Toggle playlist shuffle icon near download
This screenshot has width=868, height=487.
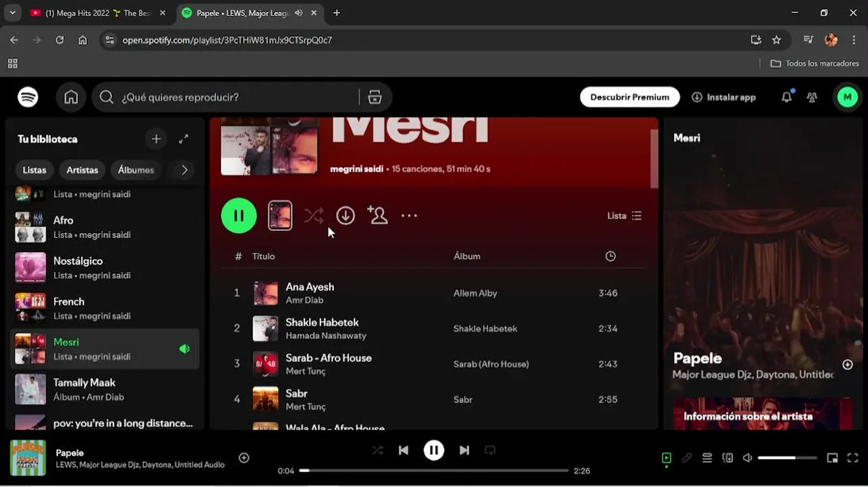click(x=314, y=216)
